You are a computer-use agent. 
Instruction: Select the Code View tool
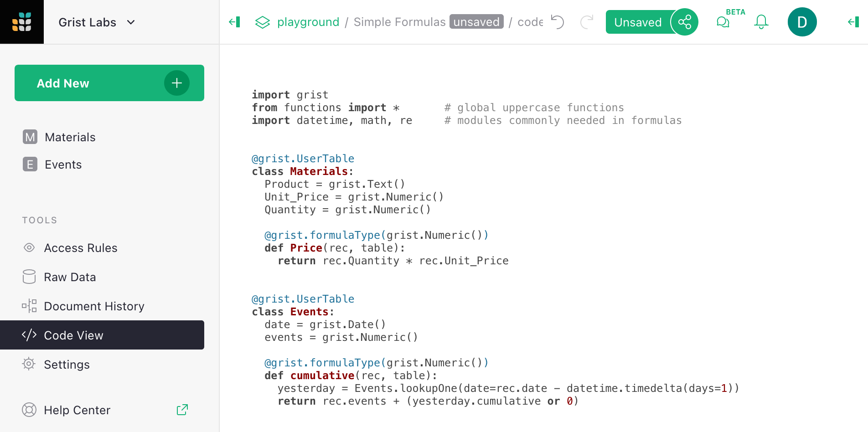pyautogui.click(x=73, y=335)
